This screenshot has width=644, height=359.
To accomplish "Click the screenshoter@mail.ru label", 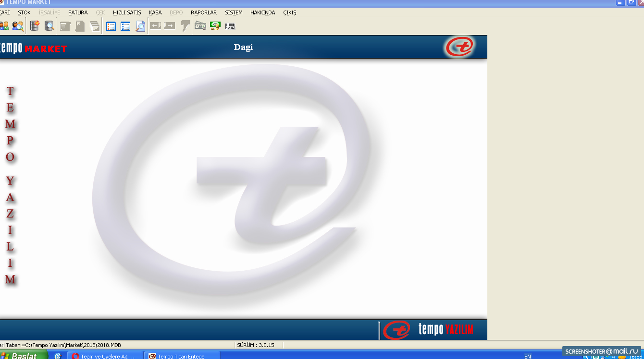I will coord(601,351).
